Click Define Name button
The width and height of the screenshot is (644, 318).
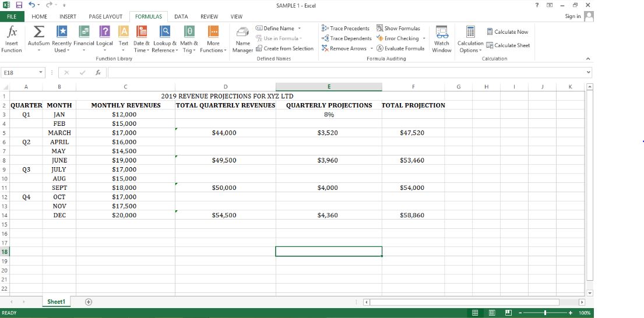point(275,29)
